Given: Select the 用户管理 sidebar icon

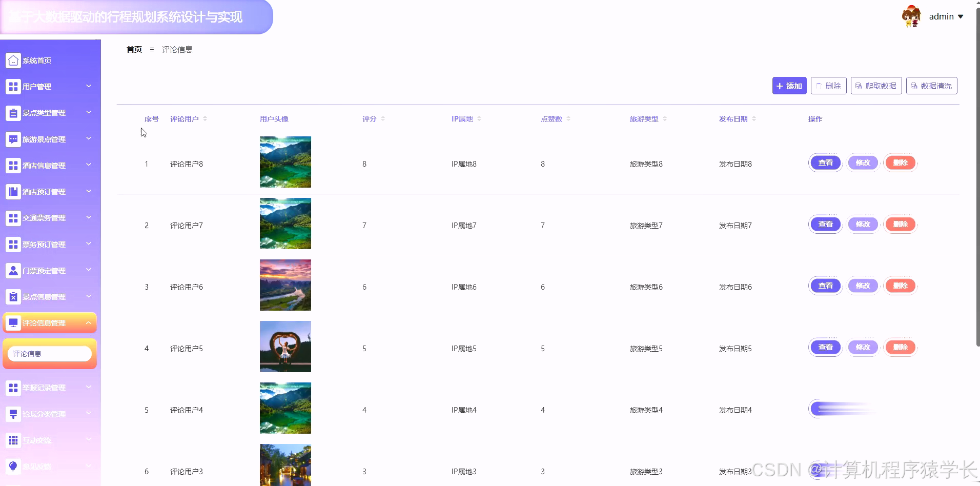Looking at the screenshot, I should click(x=13, y=86).
